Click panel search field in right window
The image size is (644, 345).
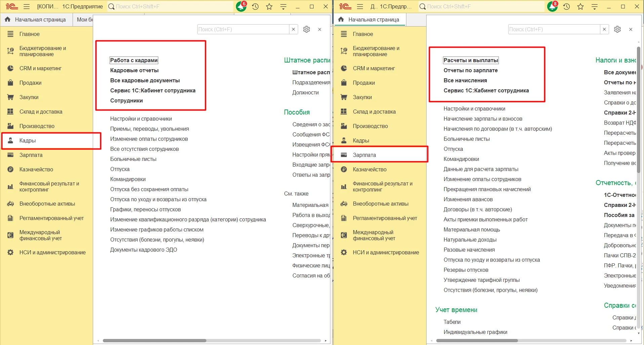pos(554,29)
